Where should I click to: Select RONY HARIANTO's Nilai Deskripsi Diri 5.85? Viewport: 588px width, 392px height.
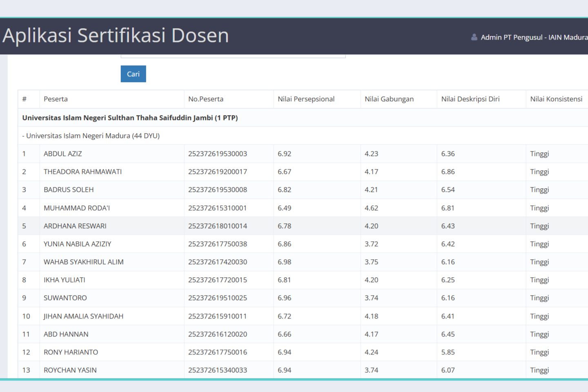click(448, 352)
